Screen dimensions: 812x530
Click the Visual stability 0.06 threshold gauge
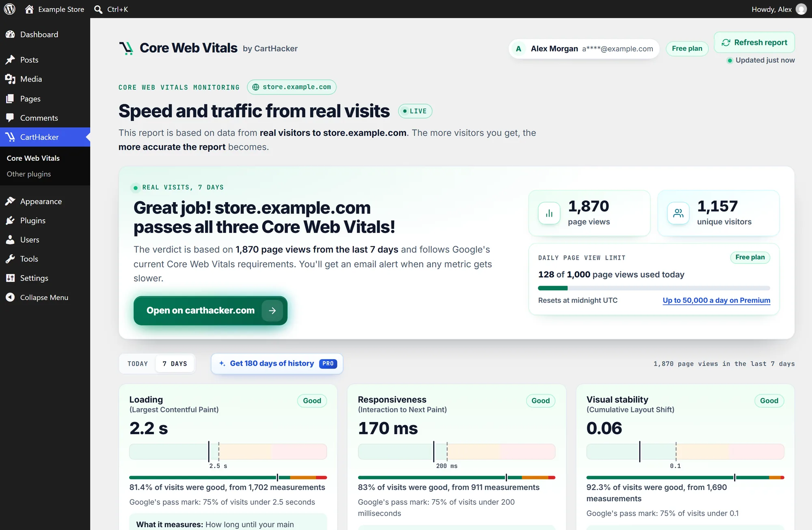[x=685, y=451]
